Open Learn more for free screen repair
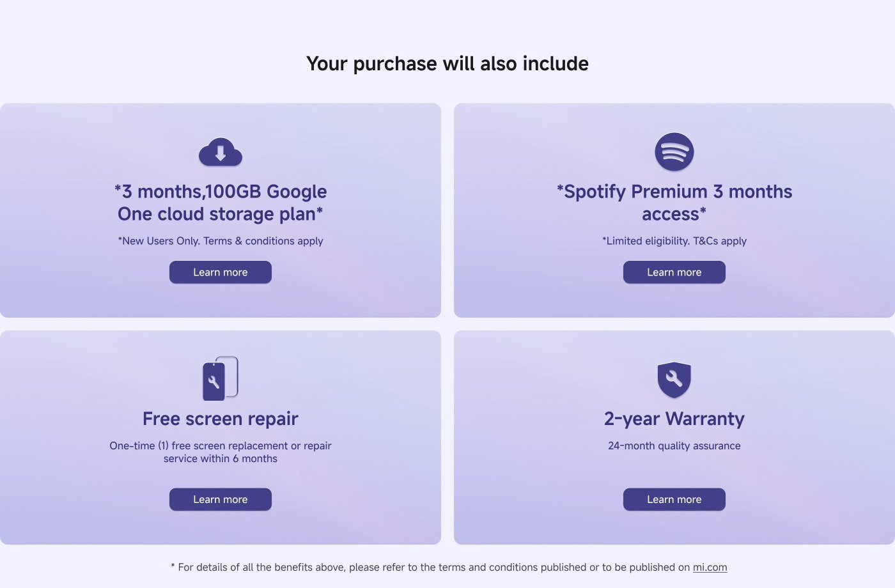895x588 pixels. [x=221, y=499]
